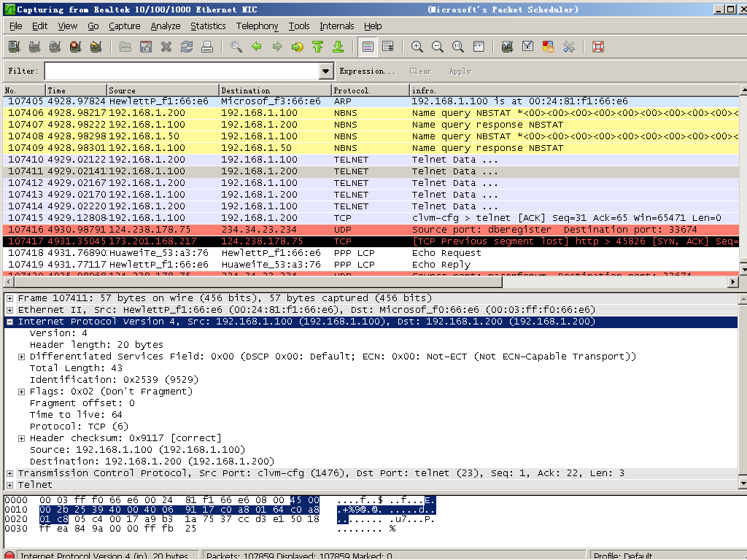Jump to the last packet
Screen dimensions: 747x560
[x=338, y=47]
